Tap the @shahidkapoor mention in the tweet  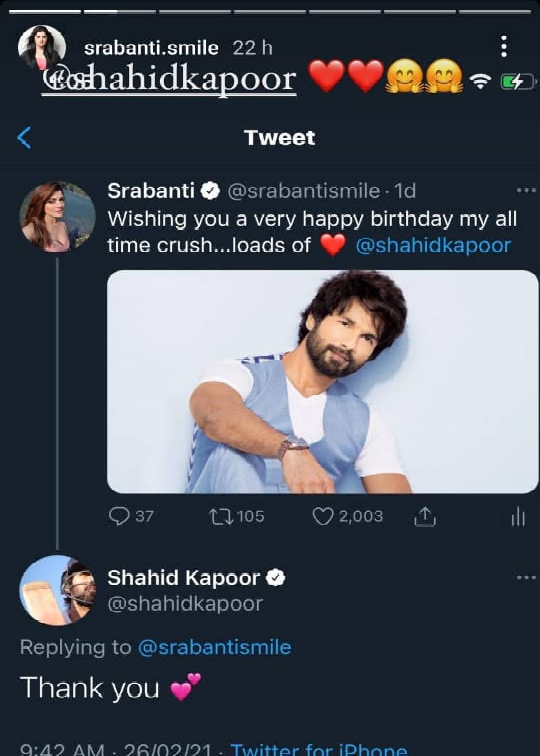click(x=433, y=245)
